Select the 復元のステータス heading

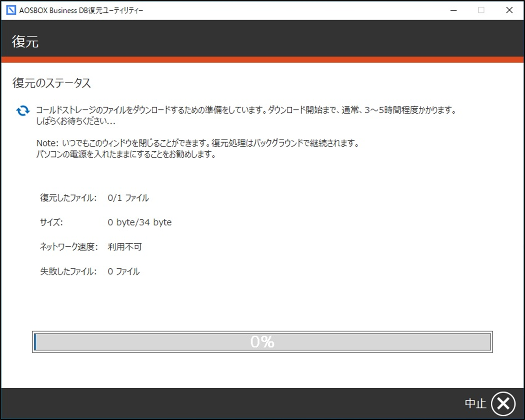coord(52,83)
